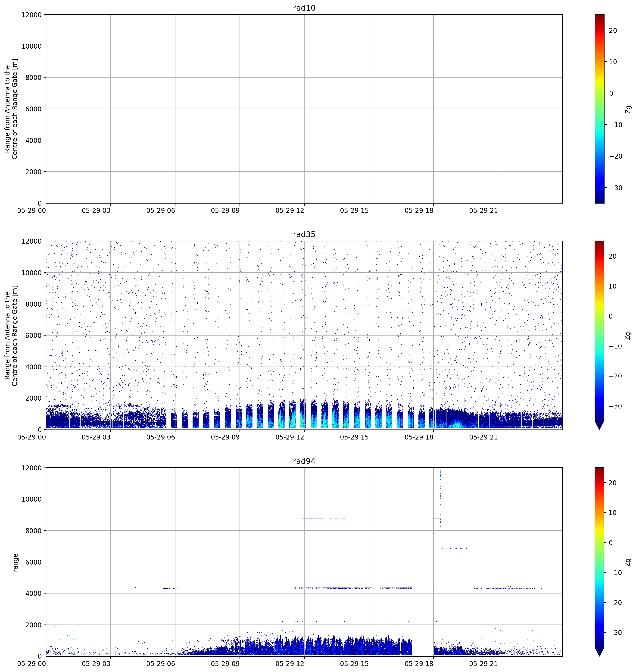Click '05-29 15' tick under rad35 plot
The image size is (636, 672).
[354, 437]
